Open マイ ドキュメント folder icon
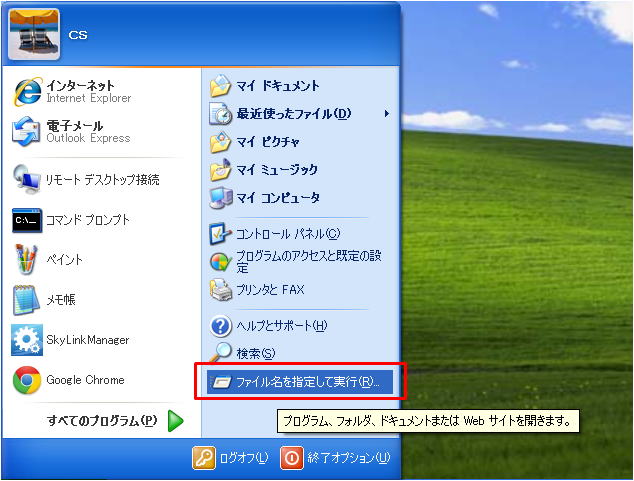The height and width of the screenshot is (481, 634). [x=220, y=86]
